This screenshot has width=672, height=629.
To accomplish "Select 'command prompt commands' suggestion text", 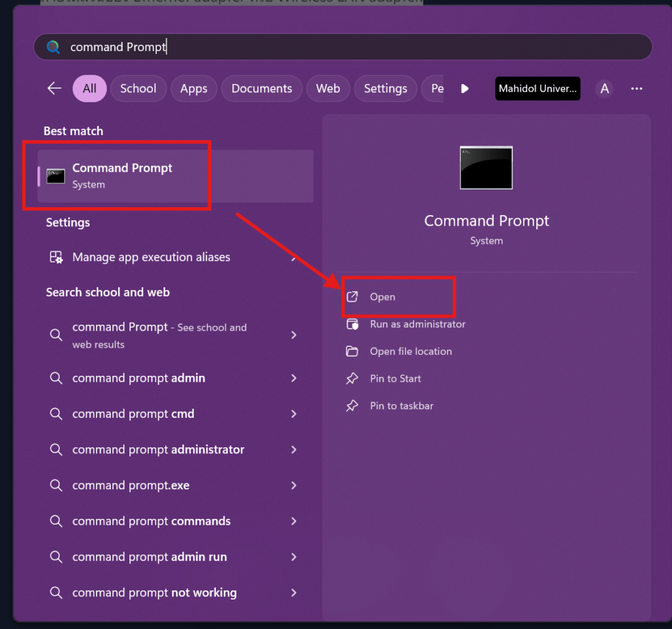I will [x=152, y=521].
